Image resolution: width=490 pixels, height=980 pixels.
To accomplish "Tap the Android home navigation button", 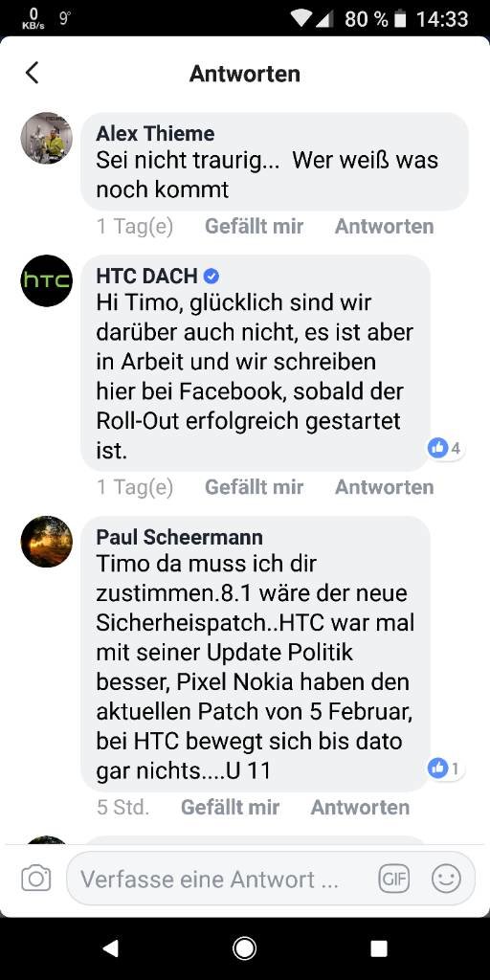I will [x=244, y=948].
